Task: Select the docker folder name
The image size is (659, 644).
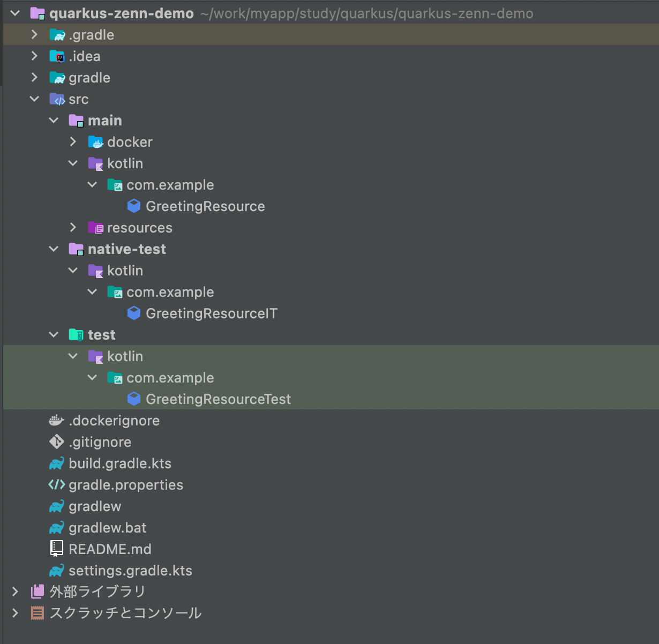Action: click(130, 142)
